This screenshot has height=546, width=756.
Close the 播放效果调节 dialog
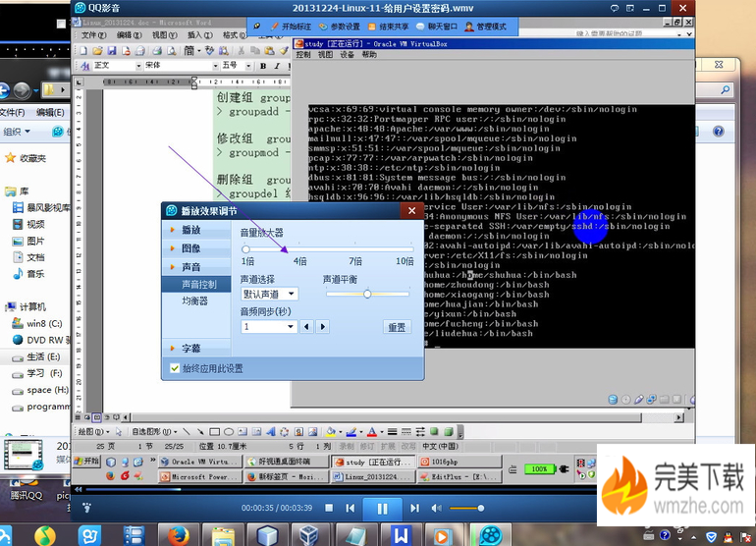[411, 211]
